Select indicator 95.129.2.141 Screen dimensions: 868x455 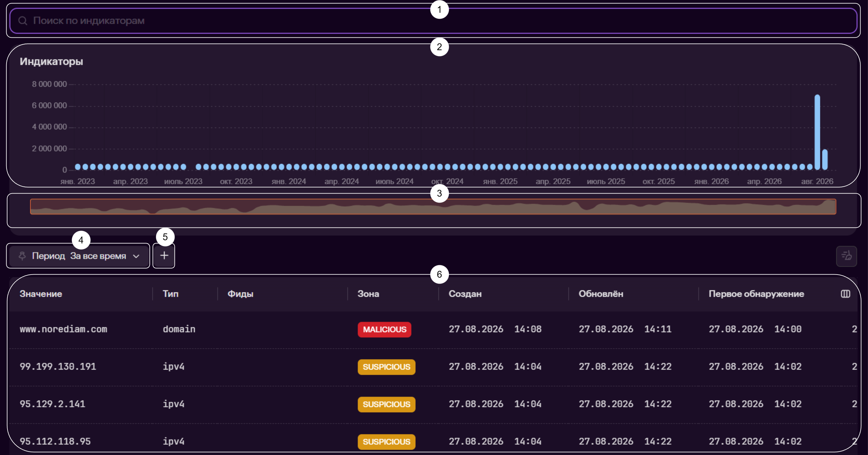point(52,404)
